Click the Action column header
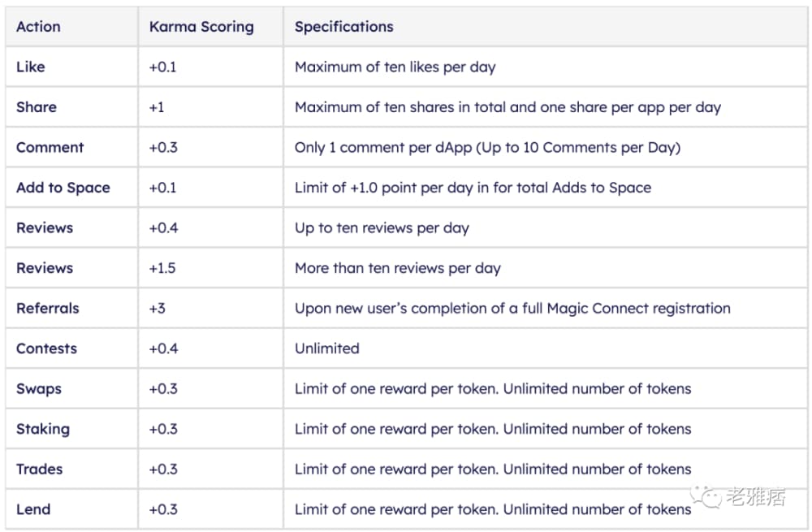812x532 pixels. point(38,27)
